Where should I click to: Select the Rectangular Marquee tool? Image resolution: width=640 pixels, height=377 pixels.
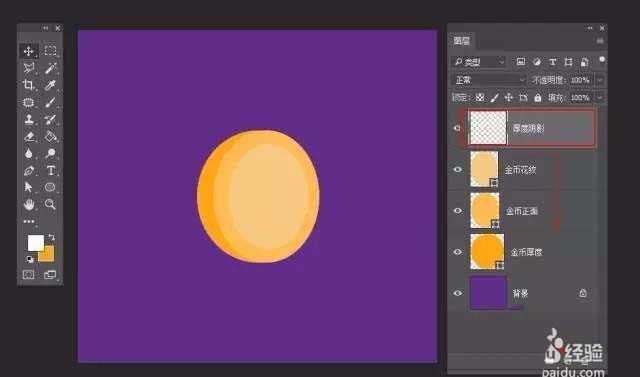pos(50,51)
